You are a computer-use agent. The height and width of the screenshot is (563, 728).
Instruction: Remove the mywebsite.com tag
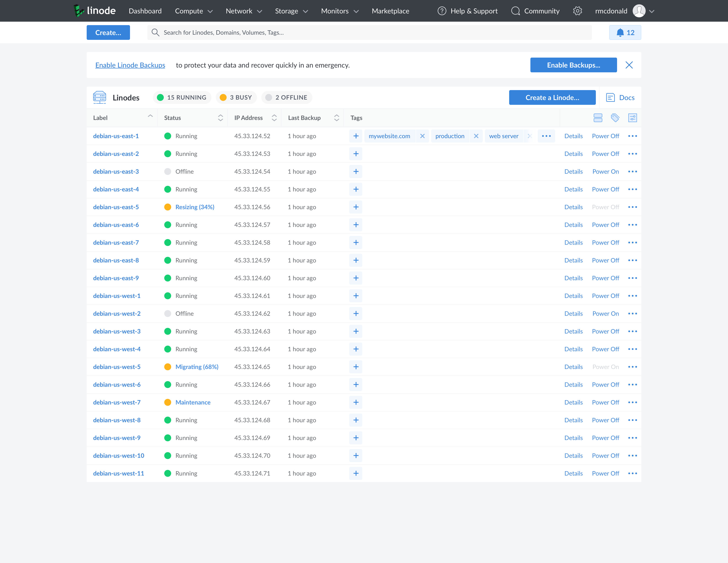click(x=422, y=136)
